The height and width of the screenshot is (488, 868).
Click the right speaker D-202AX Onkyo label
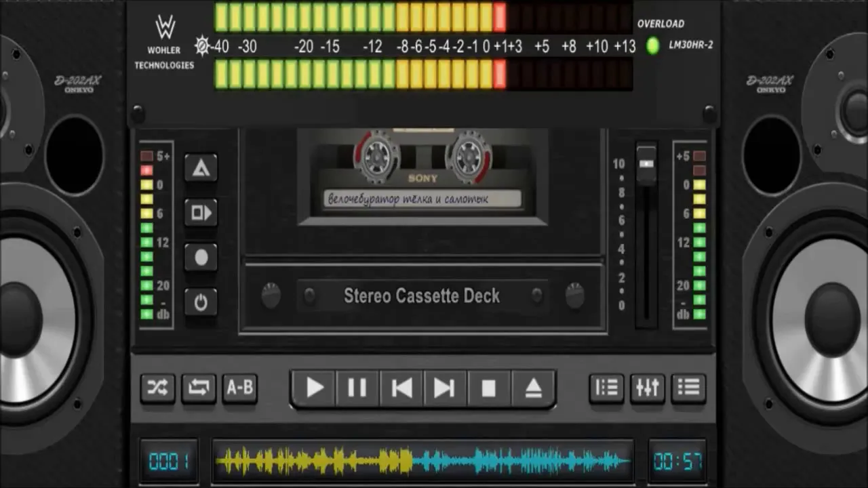pyautogui.click(x=771, y=84)
